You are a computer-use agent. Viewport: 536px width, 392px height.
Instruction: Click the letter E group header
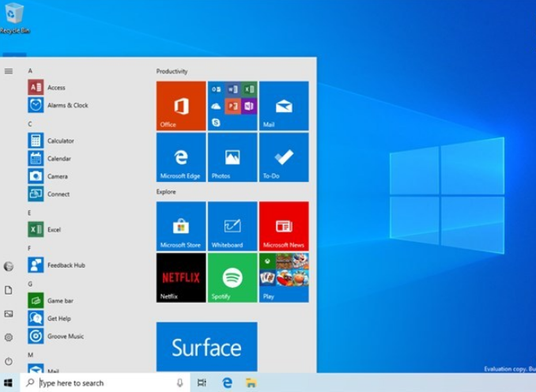tap(29, 213)
